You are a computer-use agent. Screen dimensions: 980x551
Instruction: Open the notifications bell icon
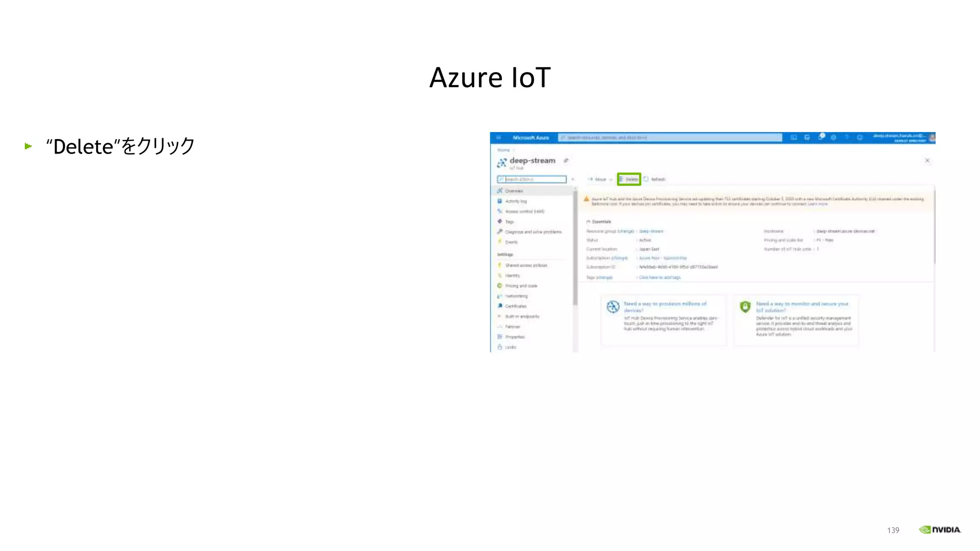pyautogui.click(x=821, y=137)
